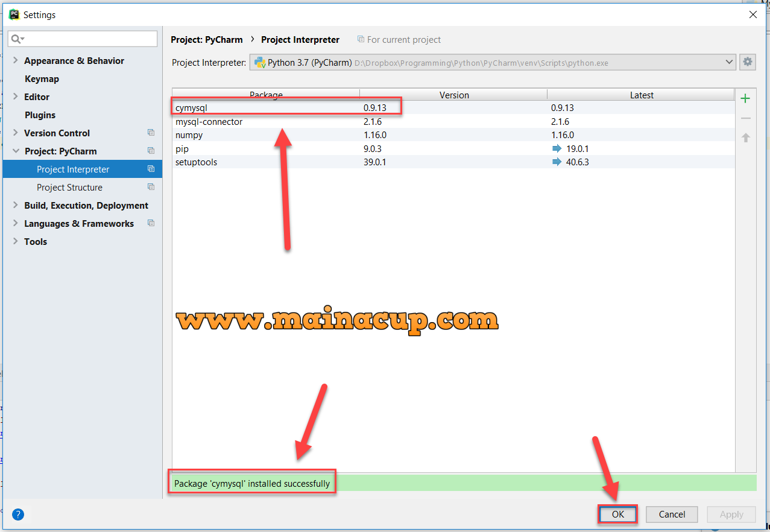This screenshot has width=770, height=532.
Task: Open the interpreter settings gear menu
Action: [748, 62]
